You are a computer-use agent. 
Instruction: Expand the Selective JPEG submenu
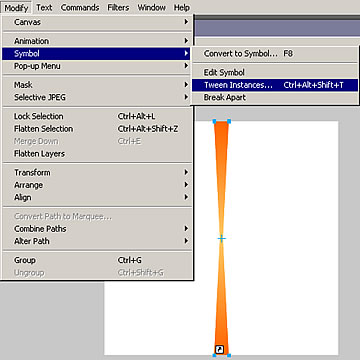[x=96, y=97]
